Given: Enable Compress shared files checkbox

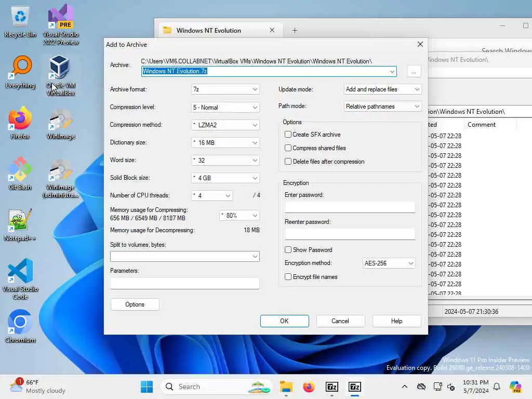Looking at the screenshot, I should pos(288,148).
